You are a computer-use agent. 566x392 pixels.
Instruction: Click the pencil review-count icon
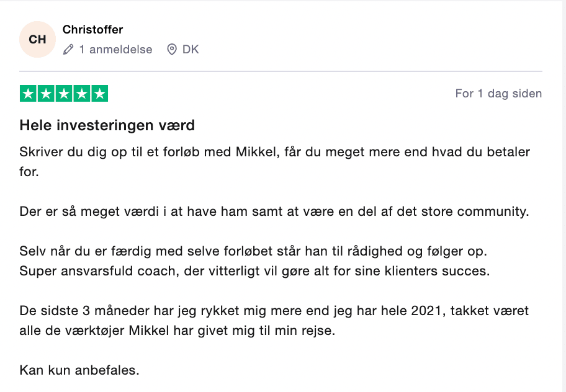click(68, 50)
